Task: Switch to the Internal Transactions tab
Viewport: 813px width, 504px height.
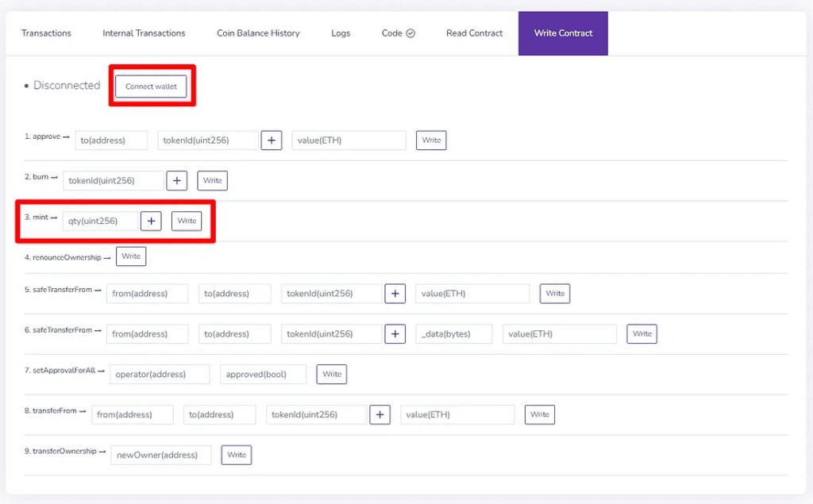Action: pos(144,33)
